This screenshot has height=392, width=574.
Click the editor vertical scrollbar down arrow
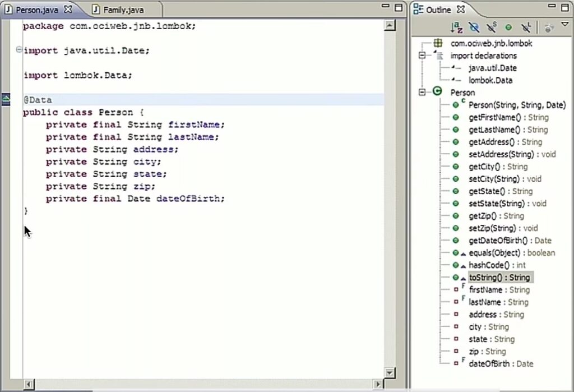389,372
